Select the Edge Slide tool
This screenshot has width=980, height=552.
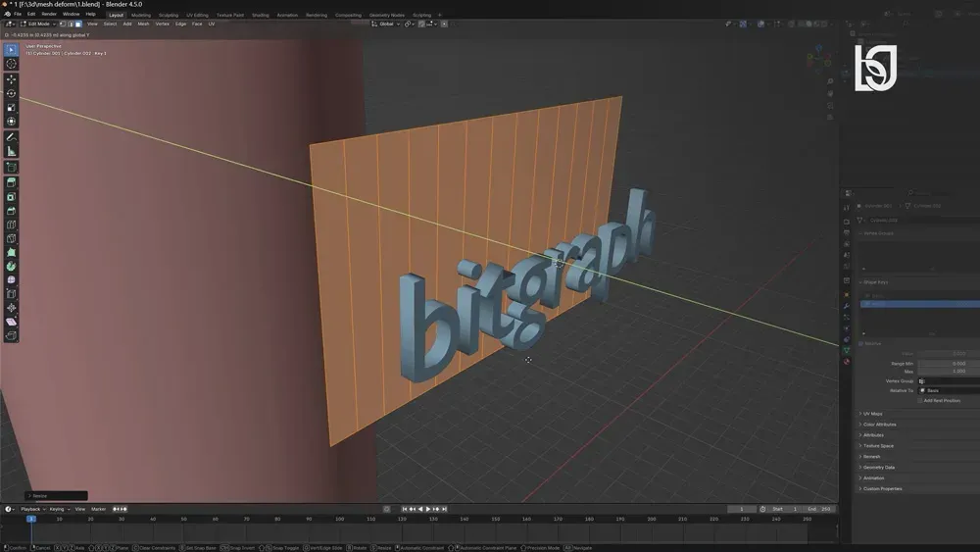11,293
